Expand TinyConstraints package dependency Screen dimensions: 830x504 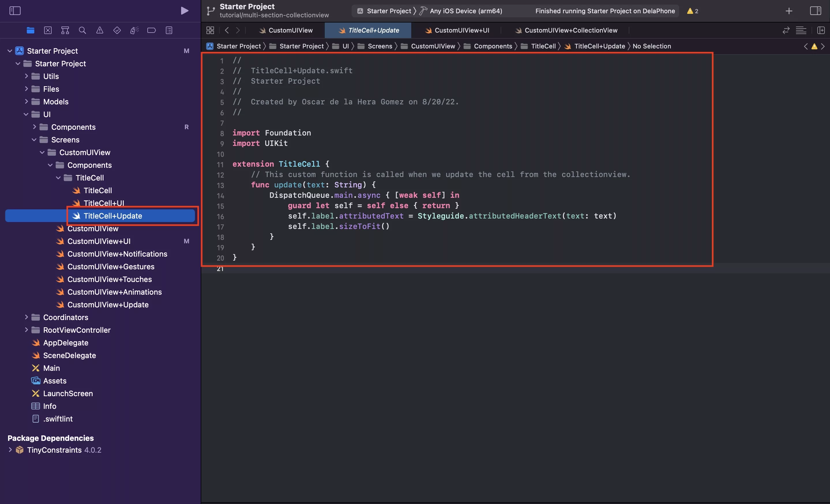(10, 450)
